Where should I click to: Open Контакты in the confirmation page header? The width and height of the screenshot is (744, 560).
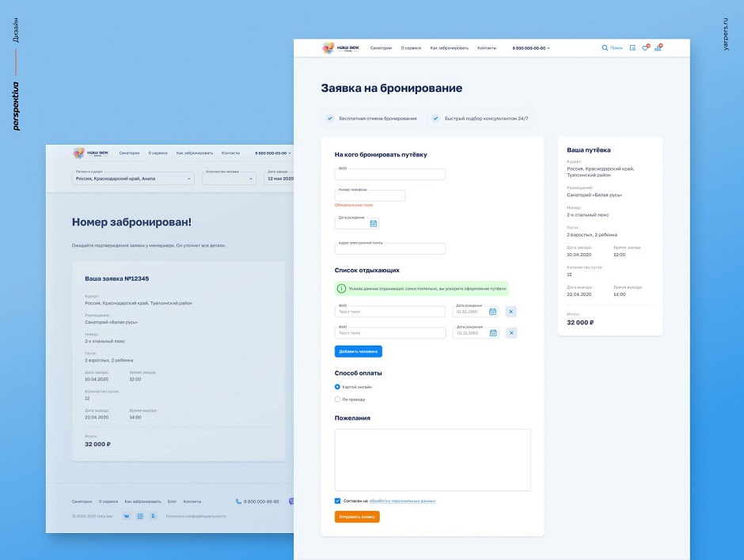click(230, 153)
